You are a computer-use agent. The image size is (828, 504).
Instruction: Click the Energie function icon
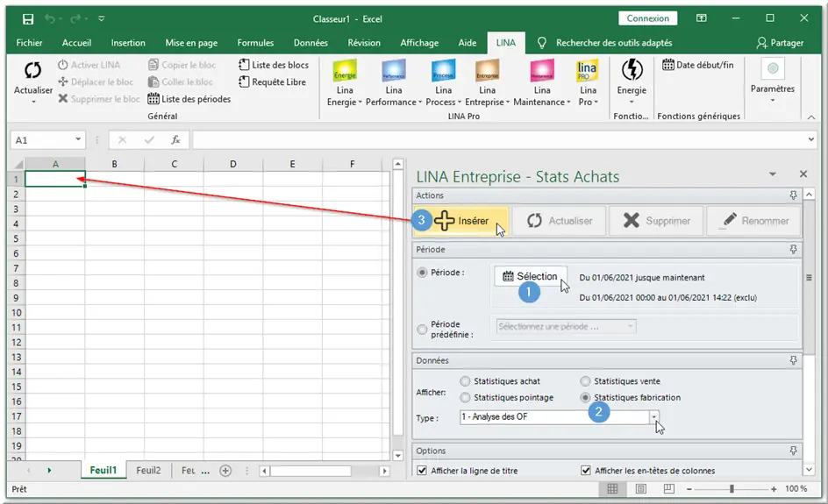(632, 69)
